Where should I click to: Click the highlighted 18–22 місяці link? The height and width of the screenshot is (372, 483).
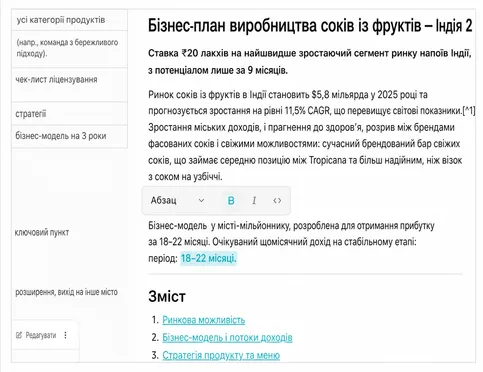pos(208,258)
